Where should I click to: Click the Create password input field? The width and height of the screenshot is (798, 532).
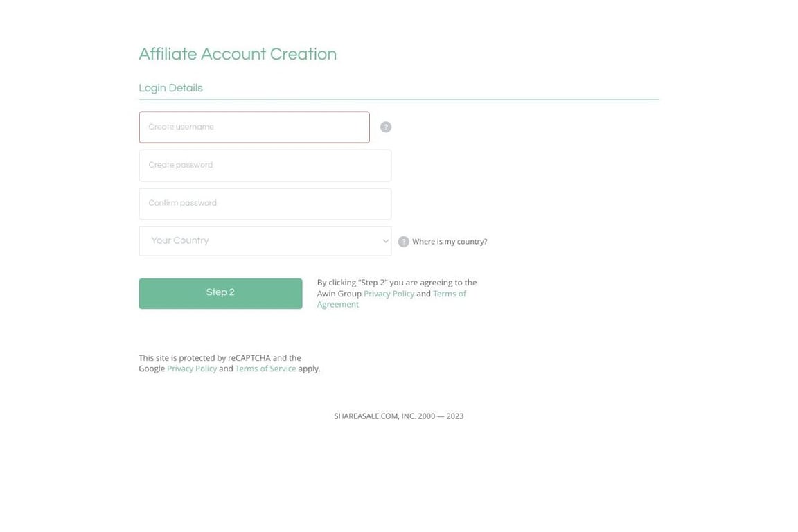coord(265,165)
